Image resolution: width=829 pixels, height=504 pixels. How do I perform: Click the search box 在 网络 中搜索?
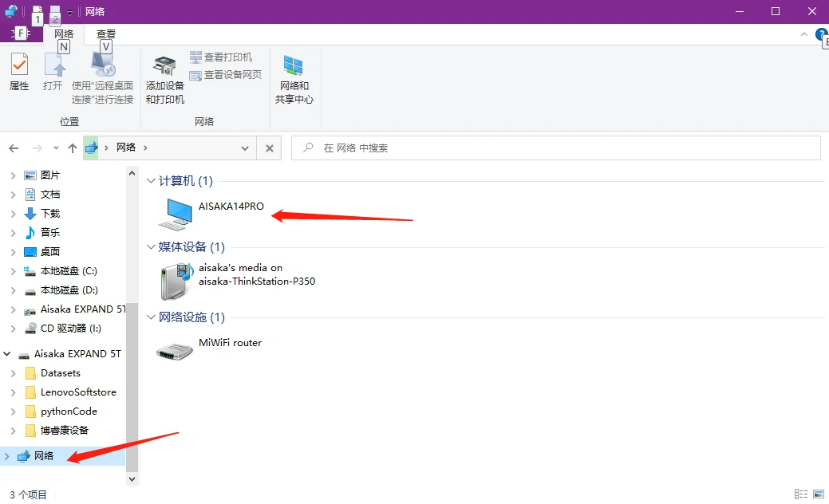pyautogui.click(x=559, y=148)
